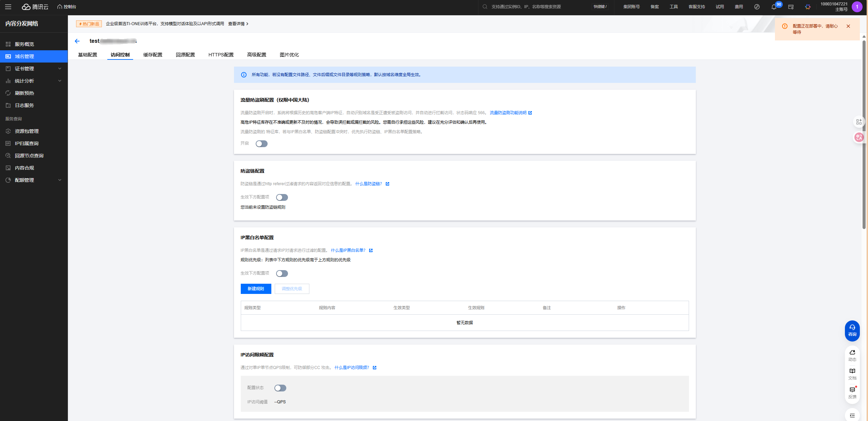Image resolution: width=868 pixels, height=421 pixels.
Task: Click the back arrow next to domain name
Action: 77,41
